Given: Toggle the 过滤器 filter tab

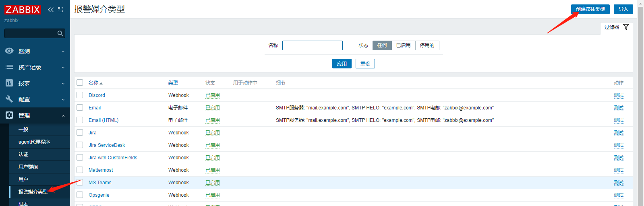Looking at the screenshot, I should point(616,27).
